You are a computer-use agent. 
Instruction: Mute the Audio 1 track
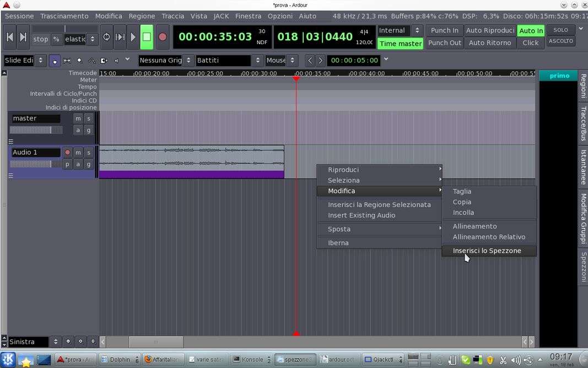click(78, 152)
